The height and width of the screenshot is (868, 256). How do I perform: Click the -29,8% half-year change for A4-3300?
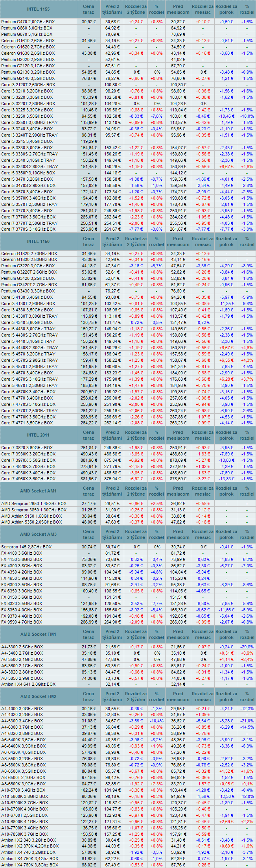click(x=247, y=648)
